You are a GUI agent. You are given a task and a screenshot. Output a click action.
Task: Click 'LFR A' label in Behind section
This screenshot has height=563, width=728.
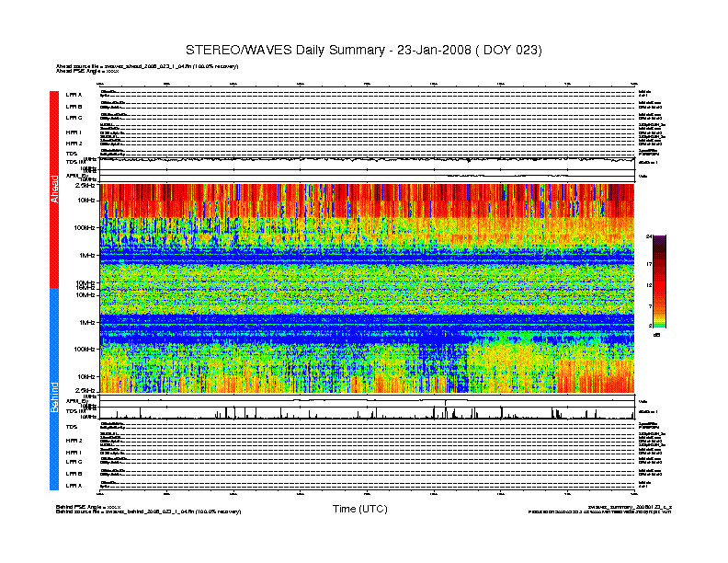pyautogui.click(x=74, y=486)
